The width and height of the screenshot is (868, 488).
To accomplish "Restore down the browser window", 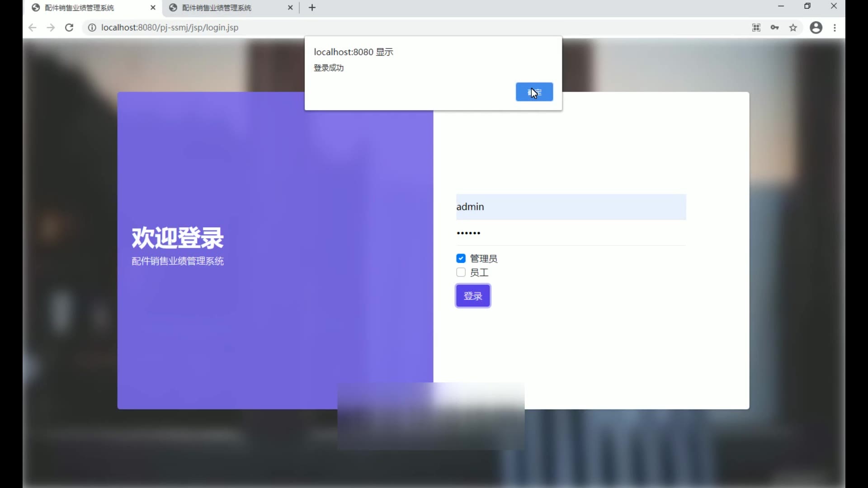I will point(807,6).
